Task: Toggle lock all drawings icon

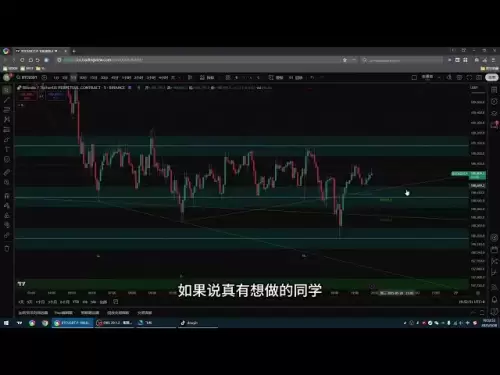Action: point(7,215)
